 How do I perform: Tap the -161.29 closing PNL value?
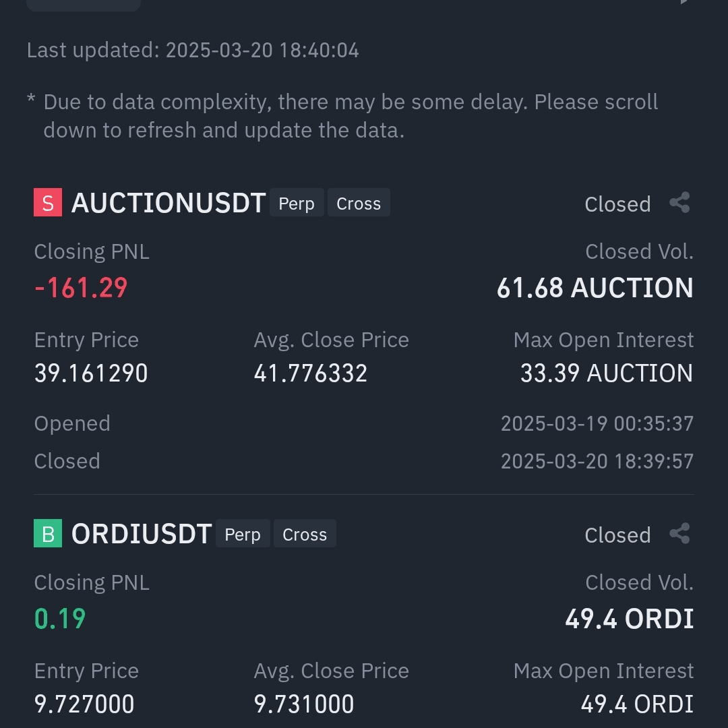click(x=81, y=288)
